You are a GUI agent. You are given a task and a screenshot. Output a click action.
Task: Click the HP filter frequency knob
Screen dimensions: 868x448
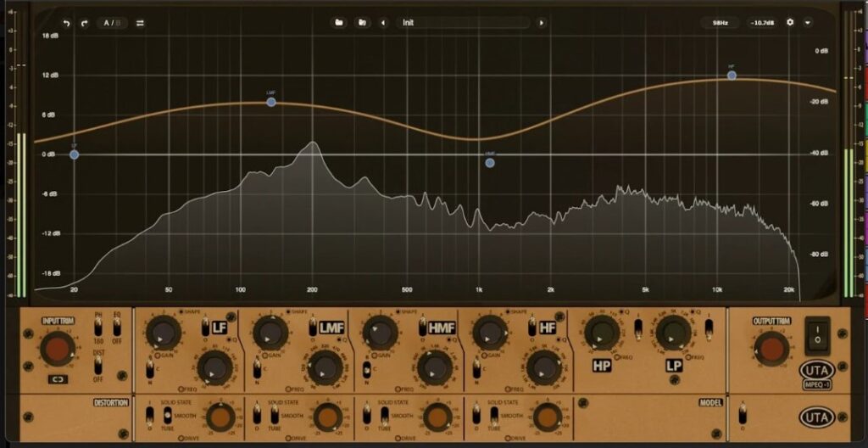tap(602, 333)
